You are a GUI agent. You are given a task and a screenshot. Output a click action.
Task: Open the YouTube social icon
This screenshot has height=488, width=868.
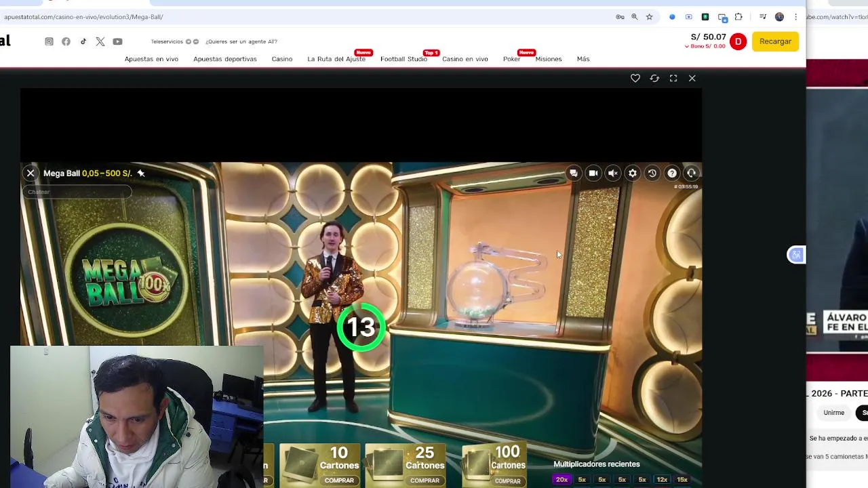pos(117,41)
